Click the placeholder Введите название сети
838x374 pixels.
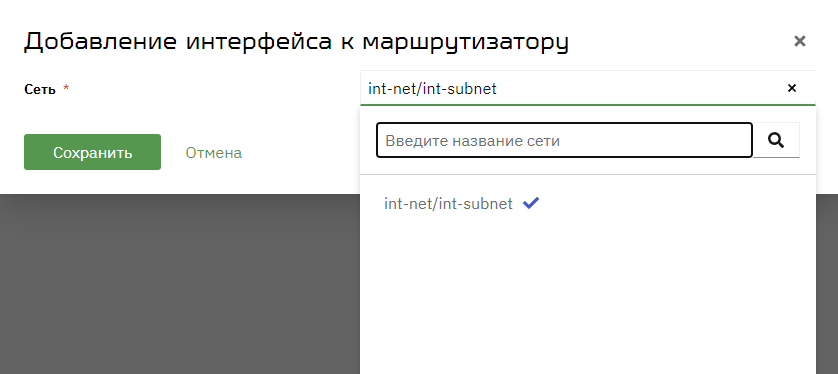[x=472, y=141]
